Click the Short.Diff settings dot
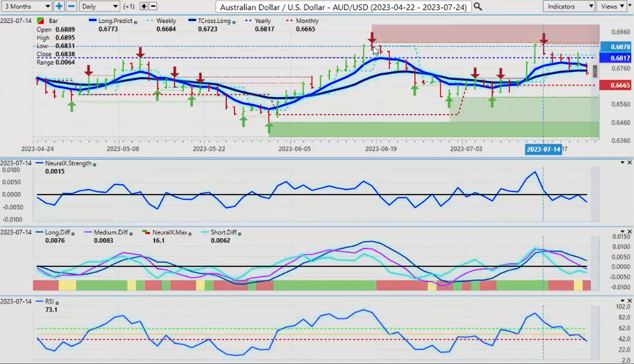Image resolution: width=634 pixels, height=364 pixels. pyautogui.click(x=240, y=233)
